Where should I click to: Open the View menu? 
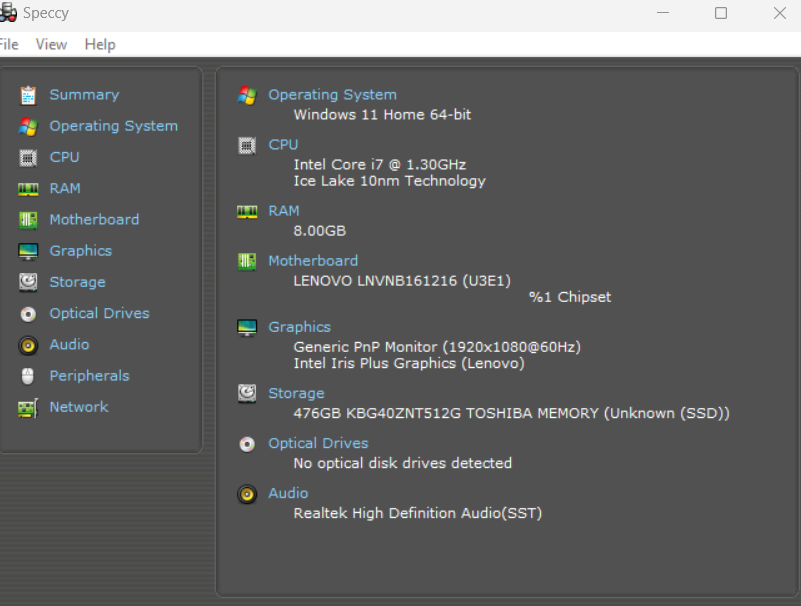click(51, 44)
